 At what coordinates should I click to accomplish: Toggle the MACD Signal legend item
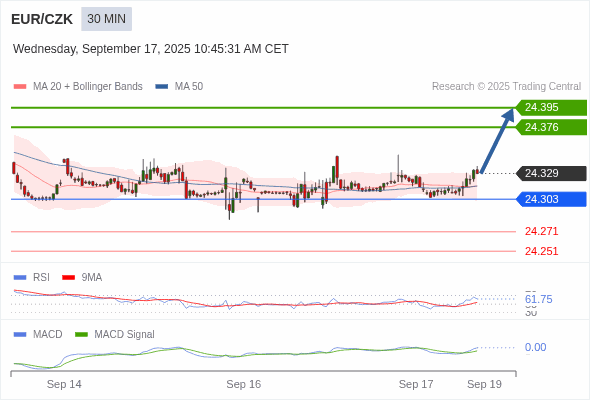(115, 334)
